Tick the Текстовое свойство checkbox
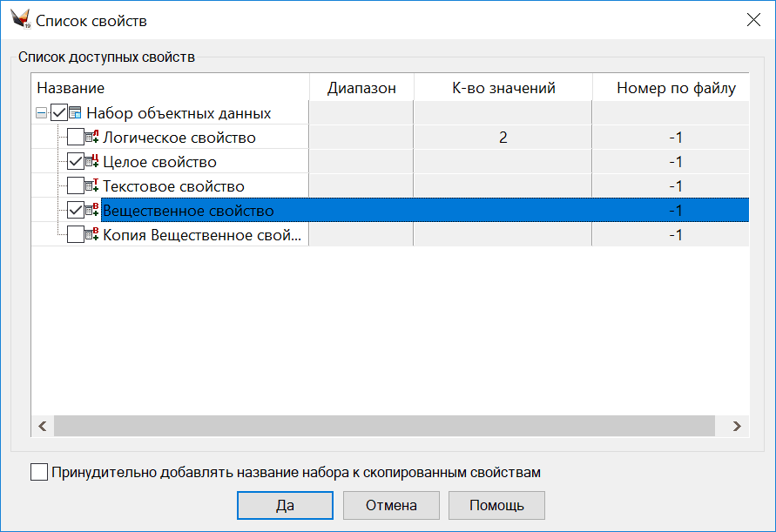 [x=76, y=186]
